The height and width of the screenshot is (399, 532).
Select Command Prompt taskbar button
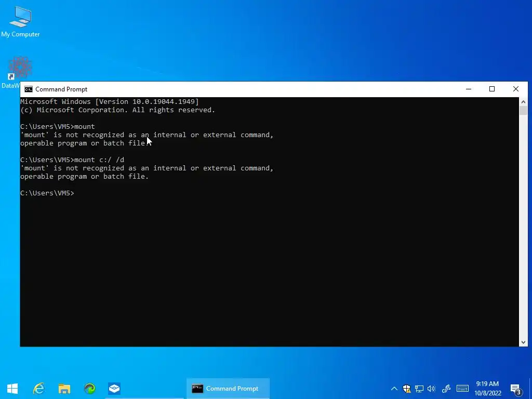click(x=228, y=389)
